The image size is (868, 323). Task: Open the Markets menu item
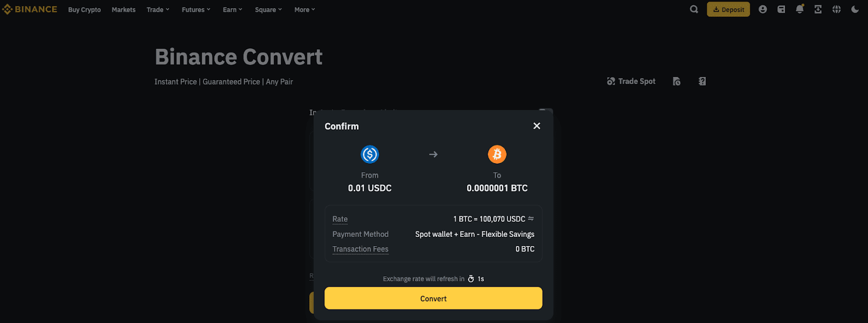click(124, 10)
